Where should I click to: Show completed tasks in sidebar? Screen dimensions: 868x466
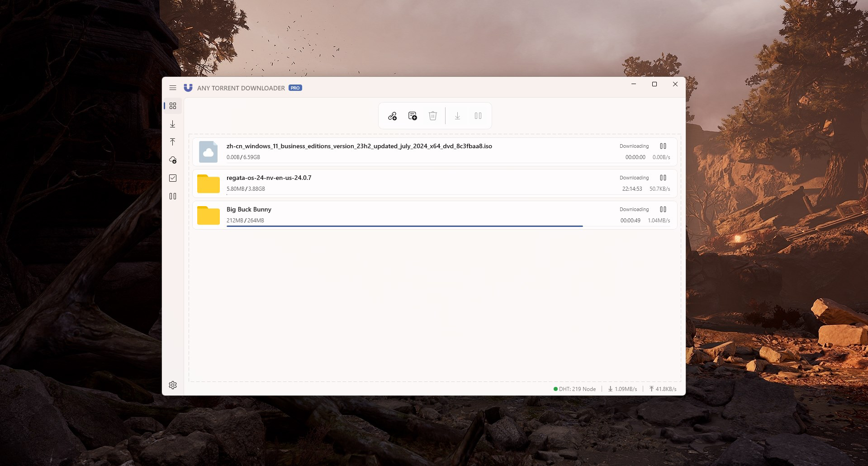172,178
